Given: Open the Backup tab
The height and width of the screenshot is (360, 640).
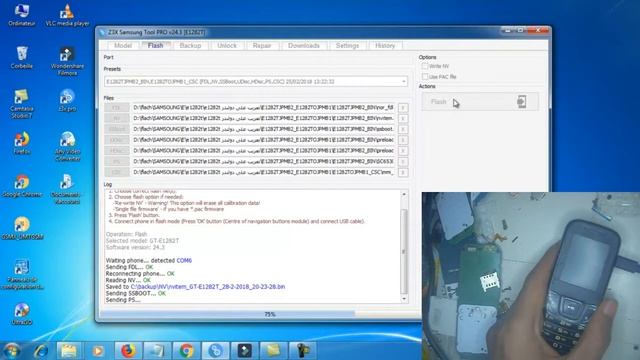Looking at the screenshot, I should click(190, 46).
